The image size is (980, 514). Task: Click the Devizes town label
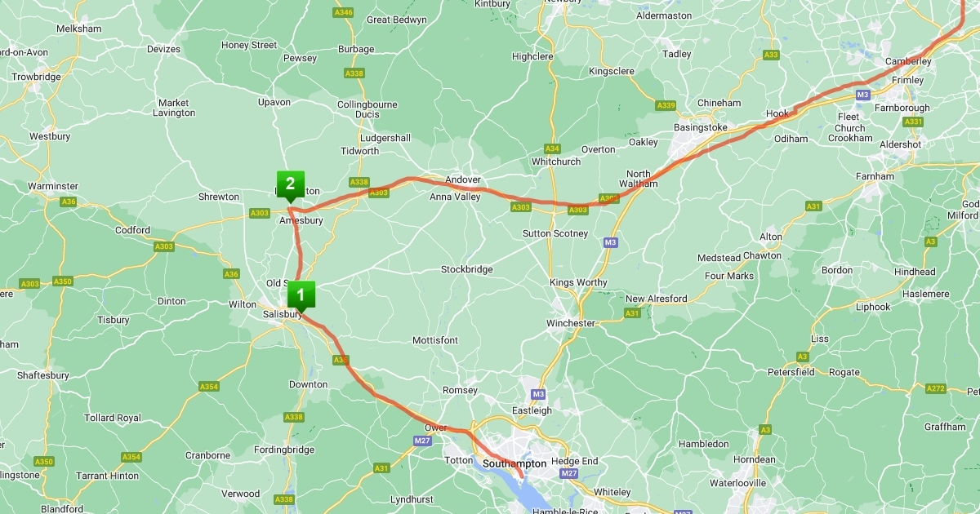point(163,49)
